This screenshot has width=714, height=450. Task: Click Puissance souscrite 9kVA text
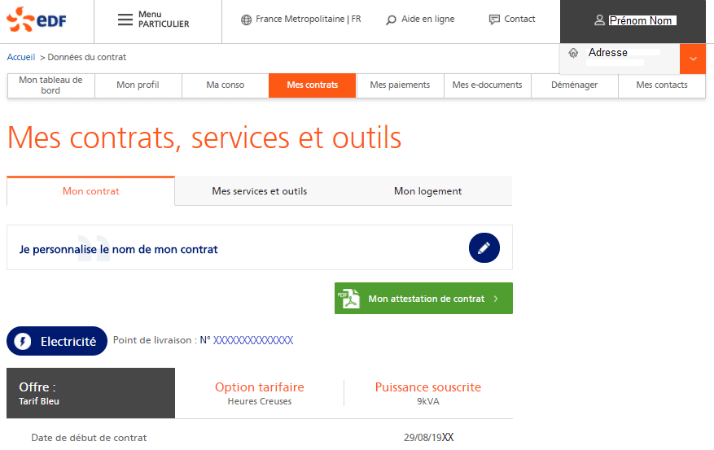428,393
